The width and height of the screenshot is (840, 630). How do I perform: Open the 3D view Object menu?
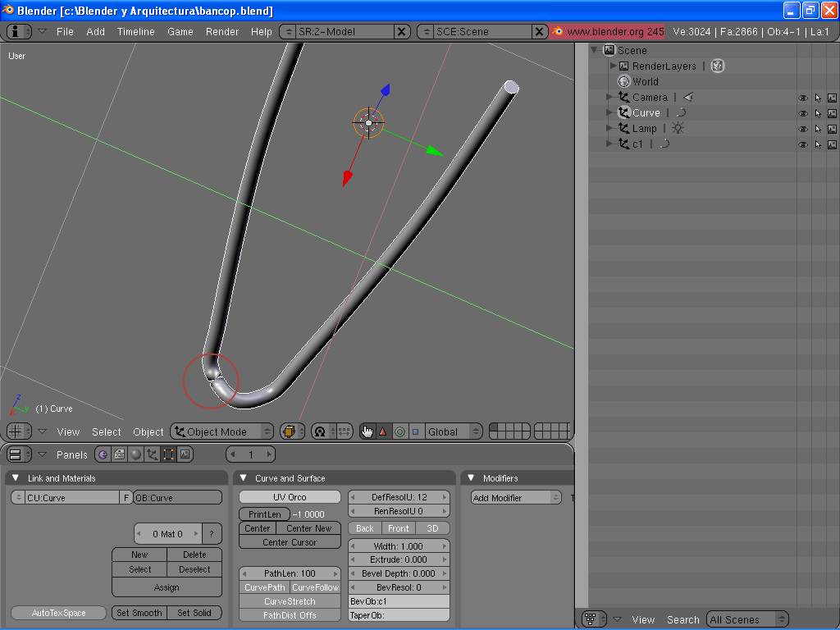[148, 431]
